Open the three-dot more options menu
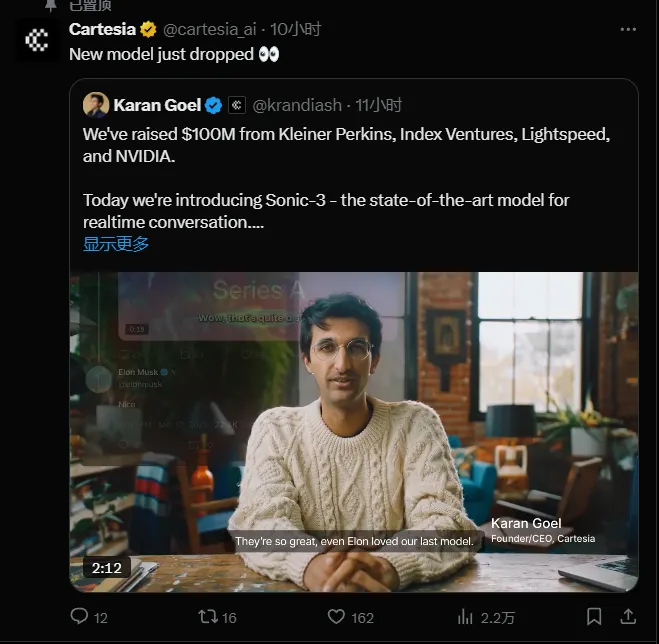This screenshot has width=659, height=644. point(628,30)
